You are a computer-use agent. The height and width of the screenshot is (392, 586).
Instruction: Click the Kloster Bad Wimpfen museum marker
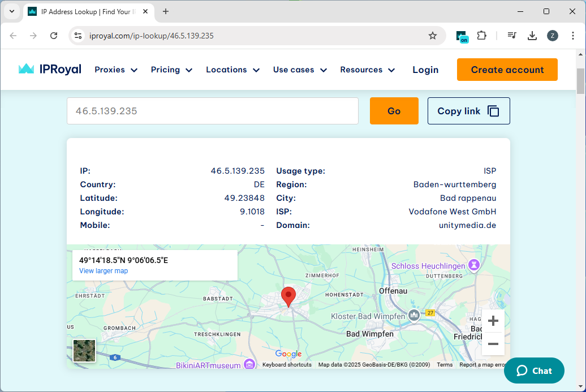[x=413, y=316]
